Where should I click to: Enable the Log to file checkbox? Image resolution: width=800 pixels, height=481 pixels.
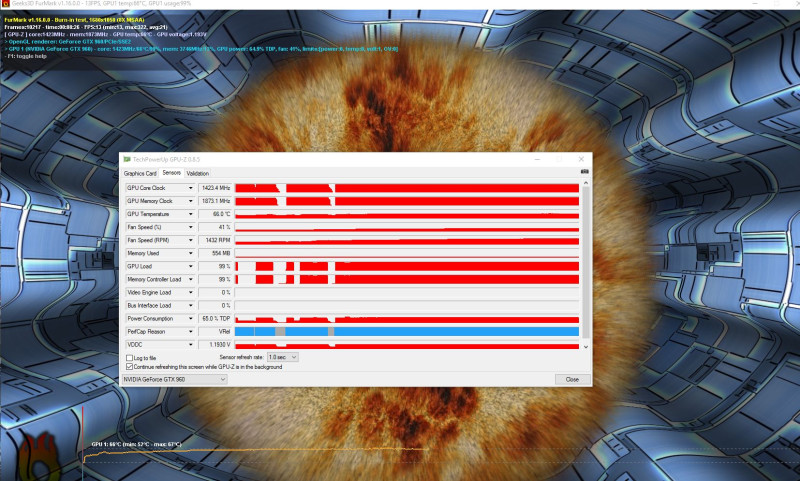(130, 358)
